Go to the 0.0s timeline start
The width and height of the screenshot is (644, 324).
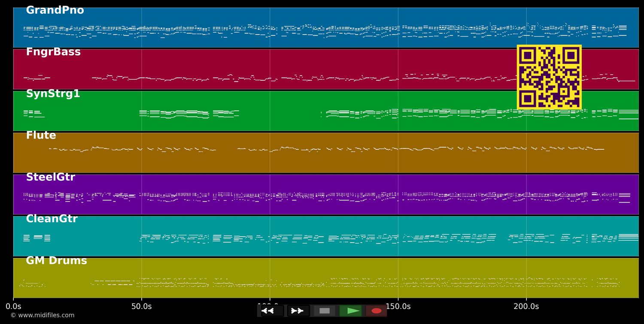coord(13,306)
